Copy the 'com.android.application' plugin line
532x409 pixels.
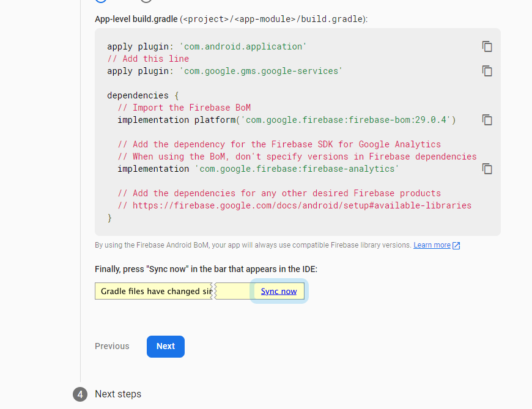point(487,46)
